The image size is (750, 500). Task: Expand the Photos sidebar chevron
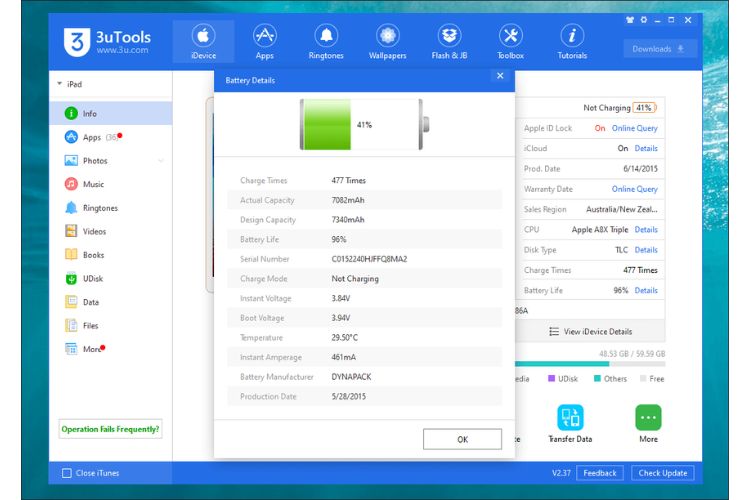tap(161, 161)
